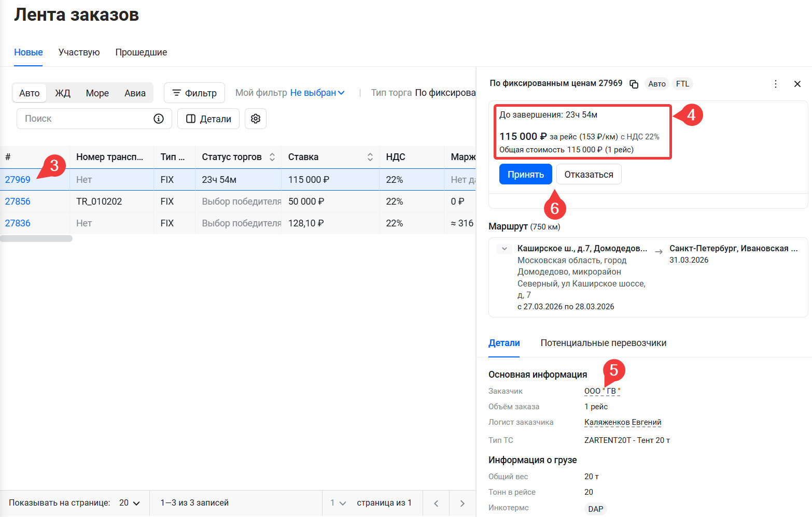812x517 pixels.
Task: Click the horizontal table scrollbar
Action: tap(36, 239)
